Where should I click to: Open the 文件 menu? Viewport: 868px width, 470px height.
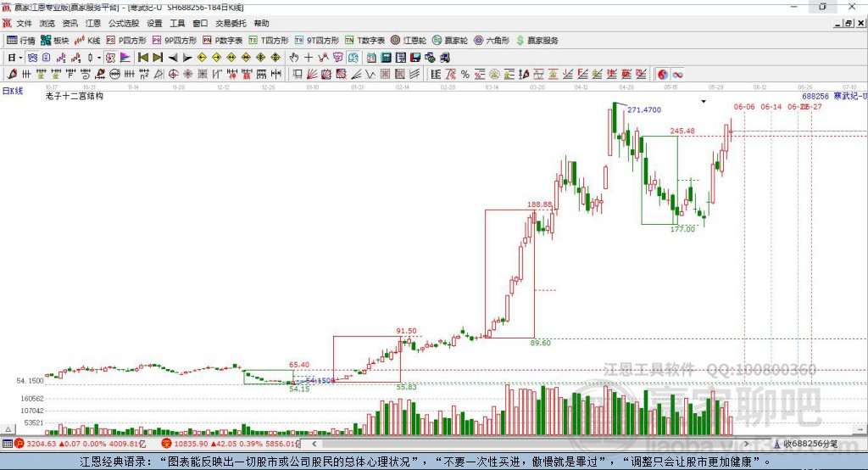coord(25,23)
